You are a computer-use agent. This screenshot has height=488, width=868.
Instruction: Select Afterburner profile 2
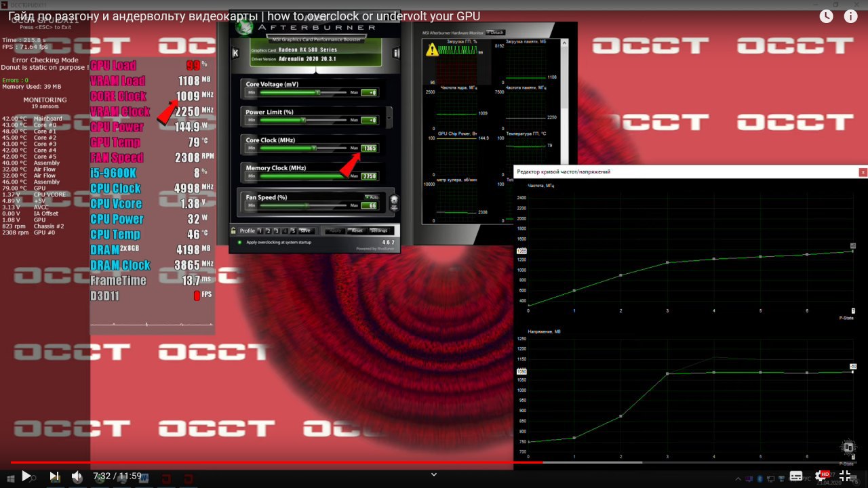pyautogui.click(x=269, y=230)
